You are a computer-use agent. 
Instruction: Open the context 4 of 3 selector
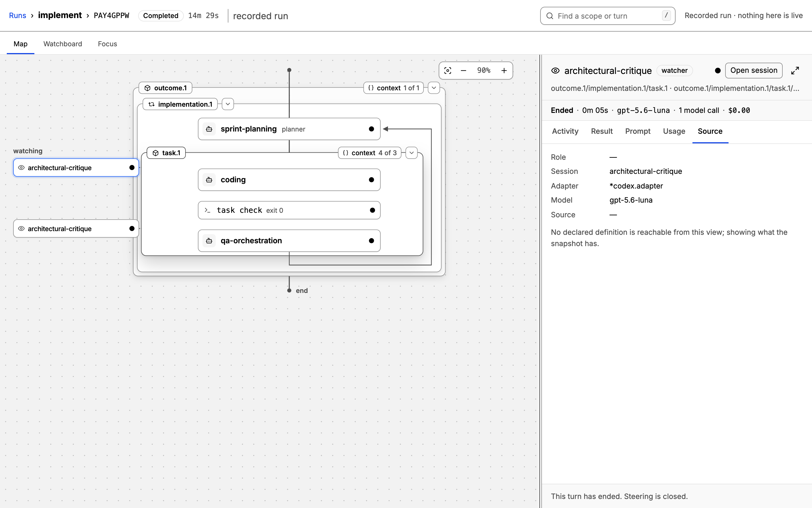click(369, 153)
